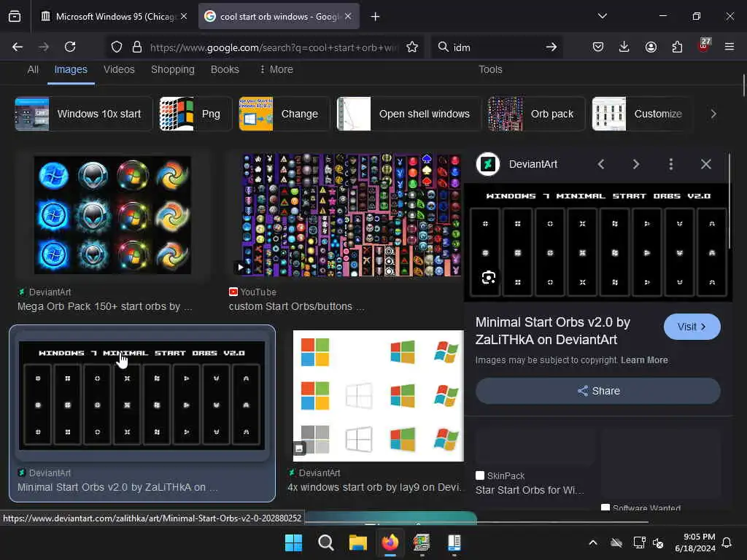Open the downloads toolbar icon
This screenshot has height=560, width=747.
pos(624,47)
